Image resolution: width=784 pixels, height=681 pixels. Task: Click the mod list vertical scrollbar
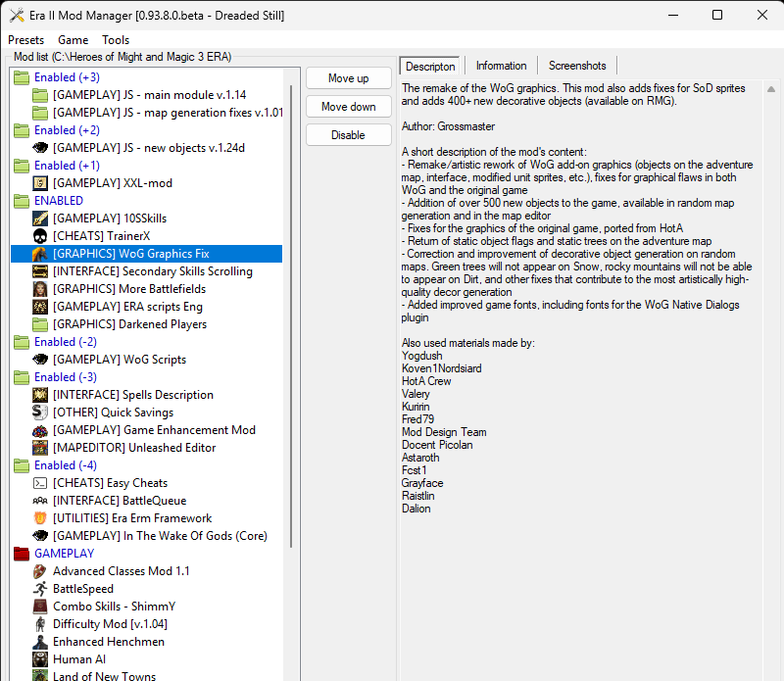[x=291, y=294]
